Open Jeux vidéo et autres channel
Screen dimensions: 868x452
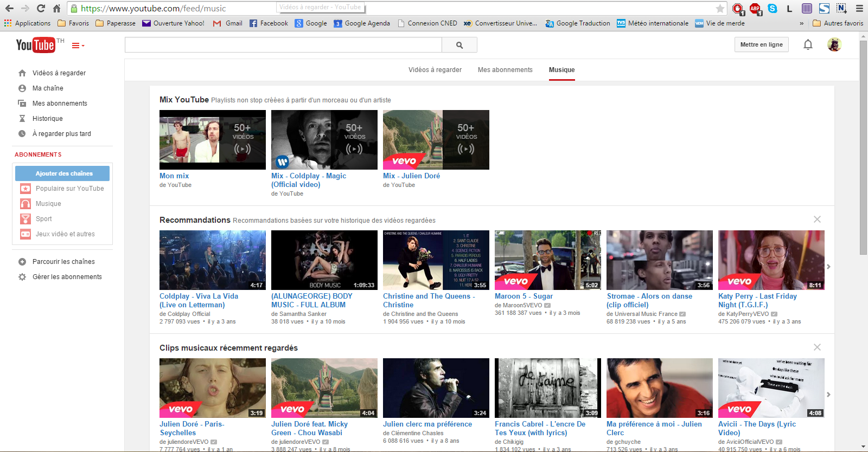coord(65,234)
